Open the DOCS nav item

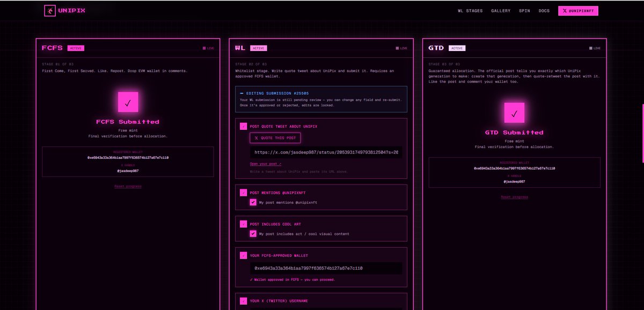tap(544, 11)
